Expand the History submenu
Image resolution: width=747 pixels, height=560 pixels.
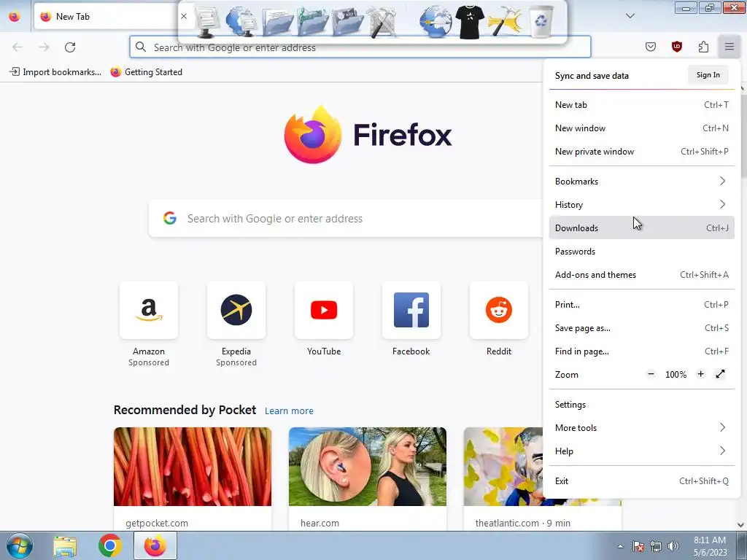pyautogui.click(x=642, y=205)
